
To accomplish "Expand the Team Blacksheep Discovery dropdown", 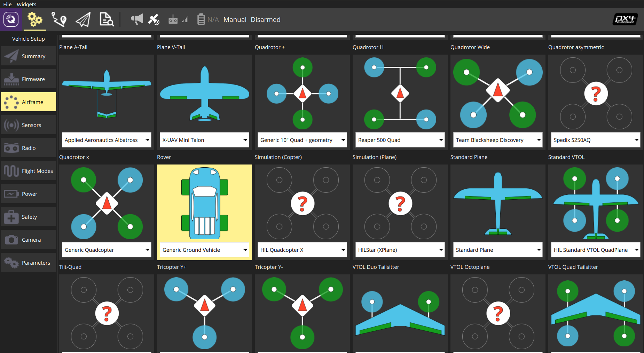I will (x=498, y=140).
